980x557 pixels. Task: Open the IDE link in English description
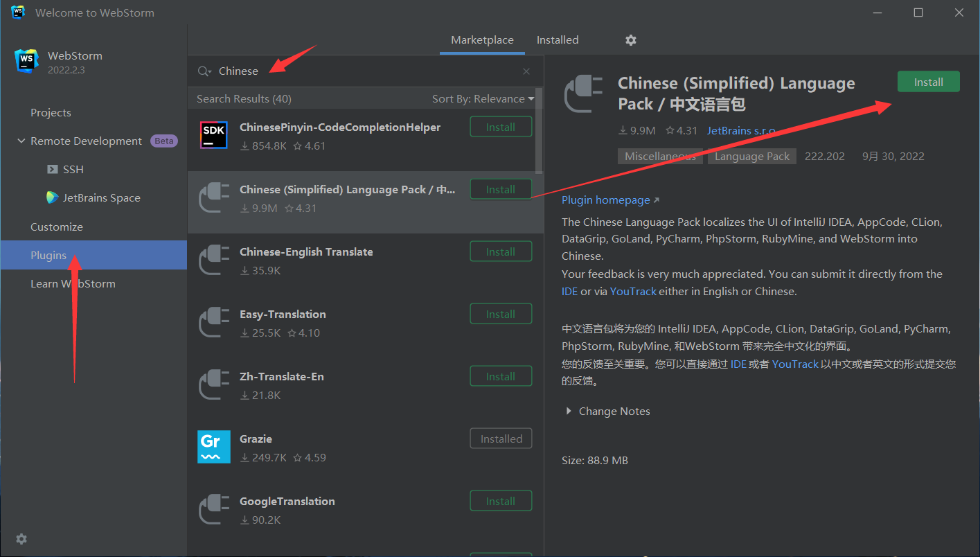pyautogui.click(x=569, y=291)
